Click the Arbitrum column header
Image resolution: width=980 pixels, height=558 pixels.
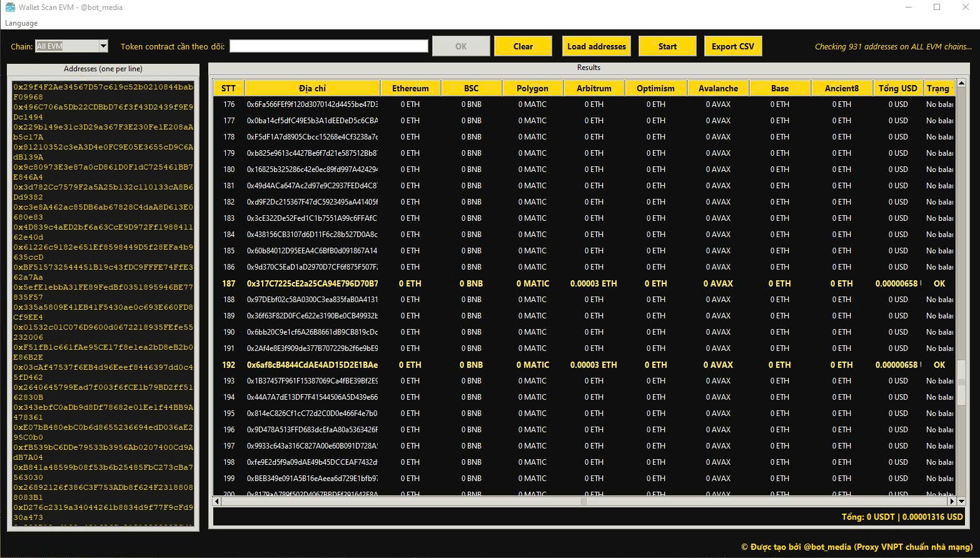[x=594, y=88]
